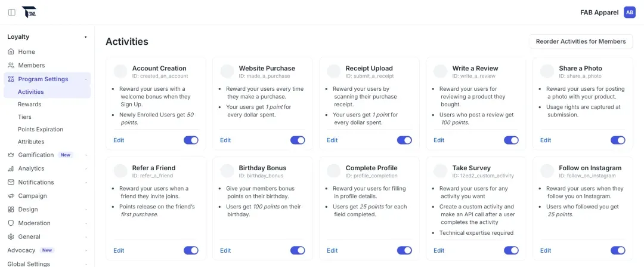Screen dimensions: 644x267
Task: Switch off Write a Review activity
Action: (x=512, y=140)
